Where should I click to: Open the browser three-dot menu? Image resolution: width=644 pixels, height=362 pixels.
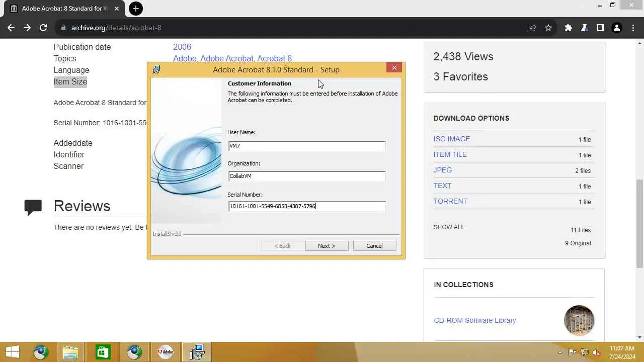click(633, 28)
